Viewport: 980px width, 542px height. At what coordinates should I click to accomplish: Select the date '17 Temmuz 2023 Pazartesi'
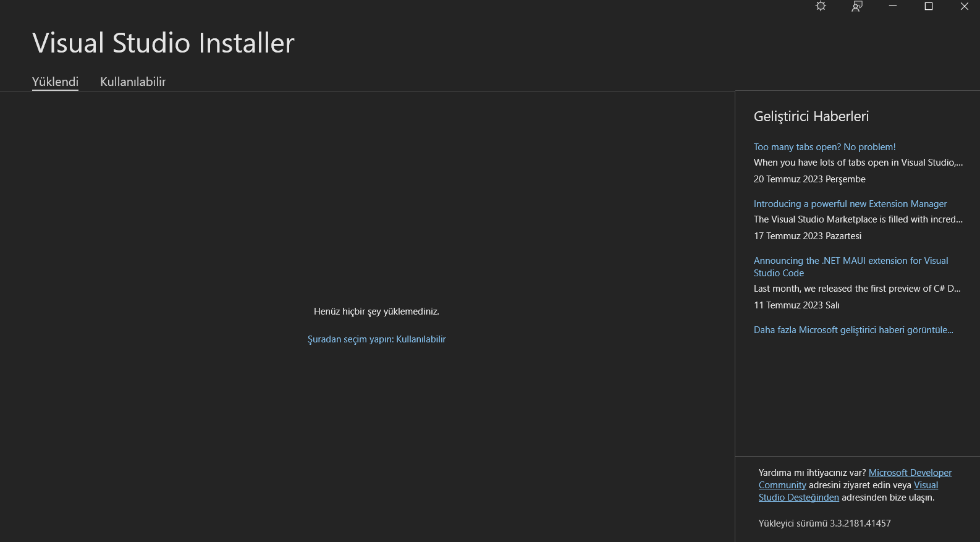click(808, 236)
